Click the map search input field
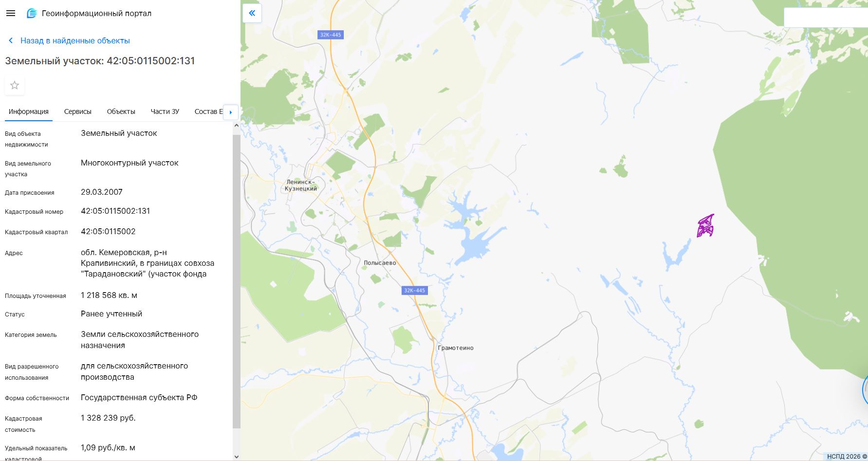The width and height of the screenshot is (868, 461). pos(826,18)
